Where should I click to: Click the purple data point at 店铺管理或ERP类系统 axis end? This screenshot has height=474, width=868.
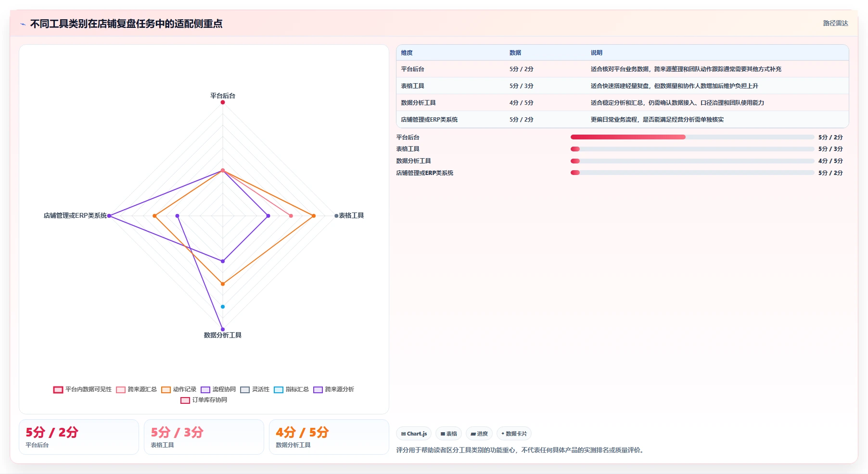(x=109, y=216)
